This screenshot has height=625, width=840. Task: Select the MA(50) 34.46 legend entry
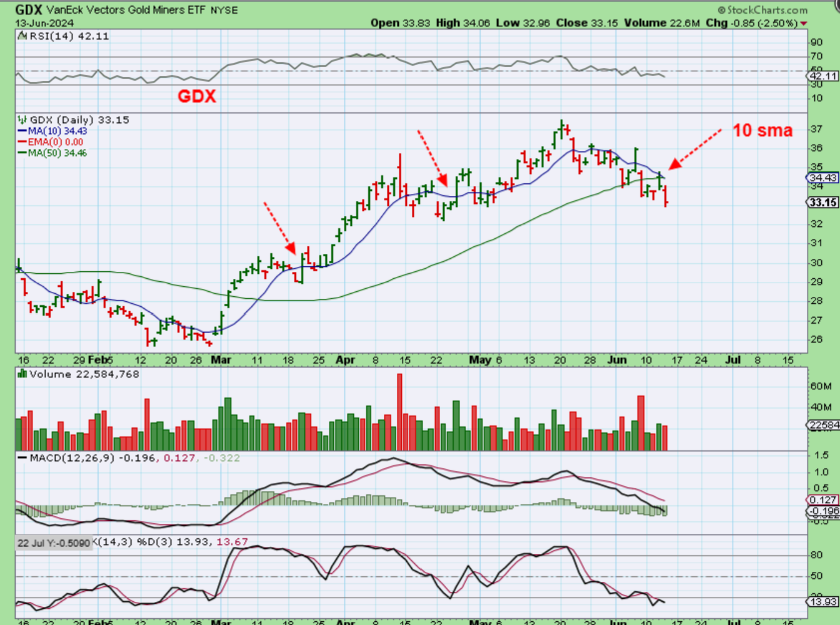pos(52,153)
